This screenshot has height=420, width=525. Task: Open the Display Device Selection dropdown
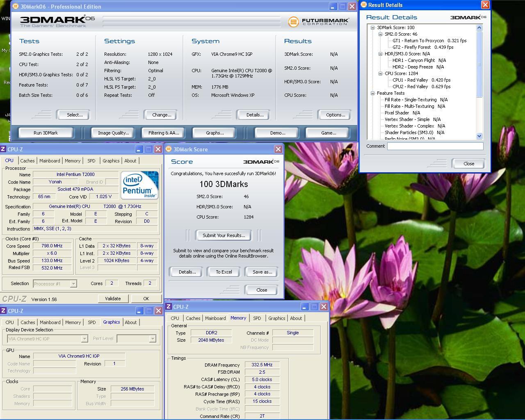84,339
